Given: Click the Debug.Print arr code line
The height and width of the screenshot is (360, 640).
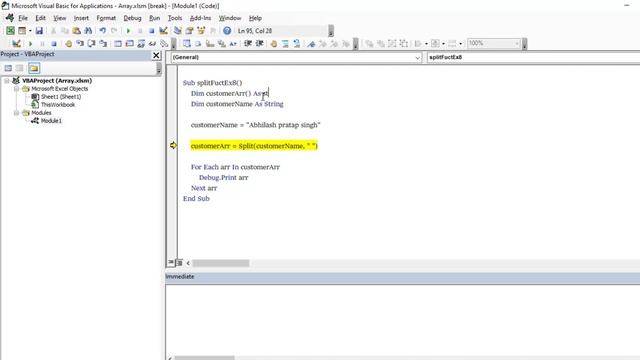Looking at the screenshot, I should click(x=223, y=178).
